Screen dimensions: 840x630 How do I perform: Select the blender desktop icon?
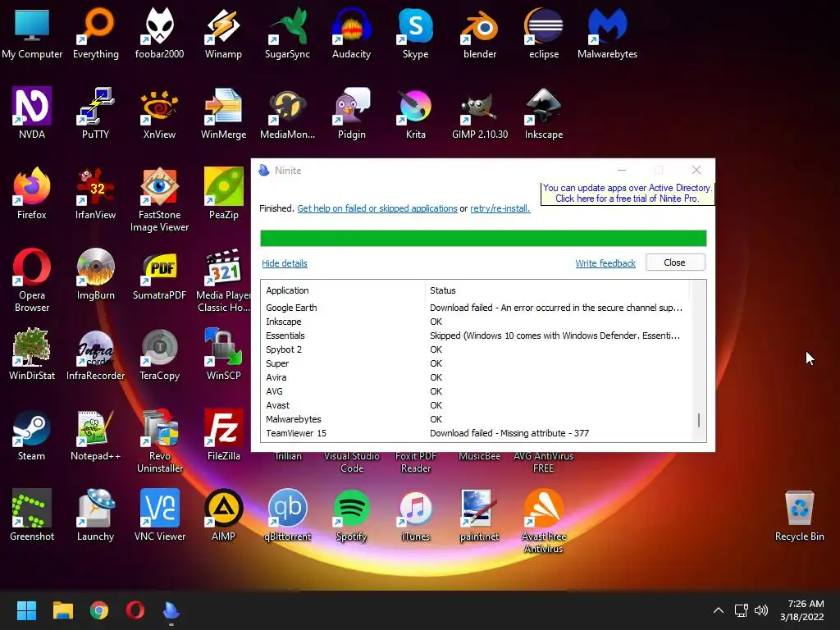[479, 33]
